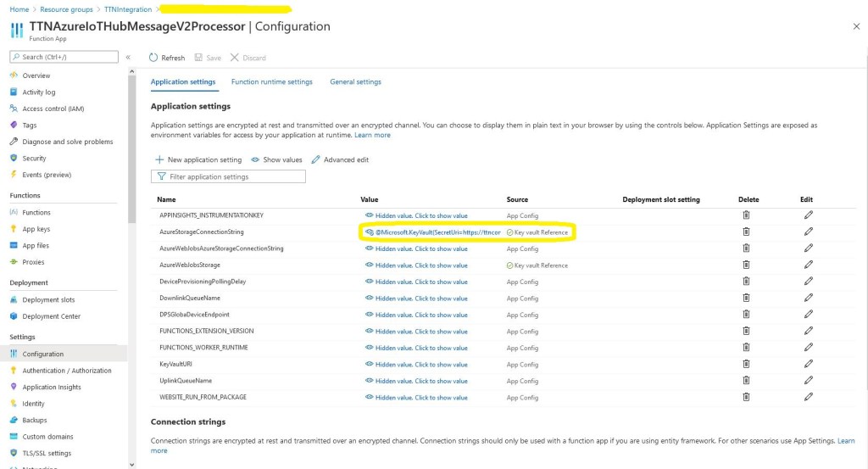
Task: Edit AzureStorageConnectionString with pencil icon
Action: click(x=808, y=232)
